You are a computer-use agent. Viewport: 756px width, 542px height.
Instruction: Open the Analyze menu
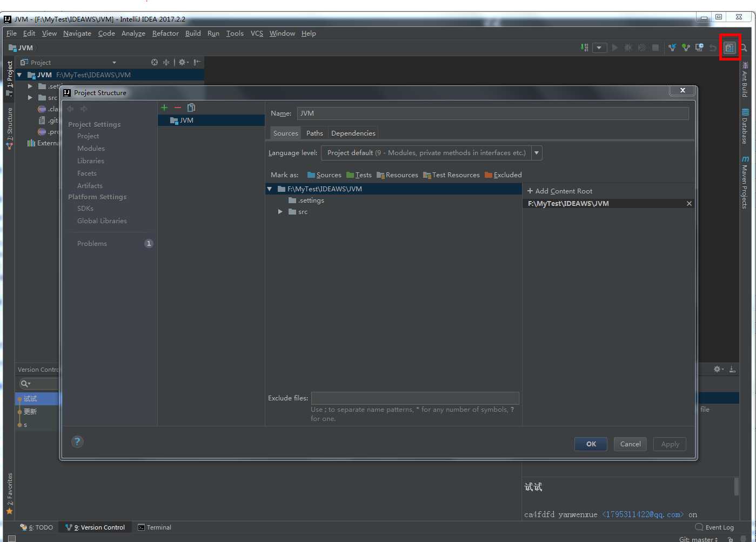tap(133, 34)
